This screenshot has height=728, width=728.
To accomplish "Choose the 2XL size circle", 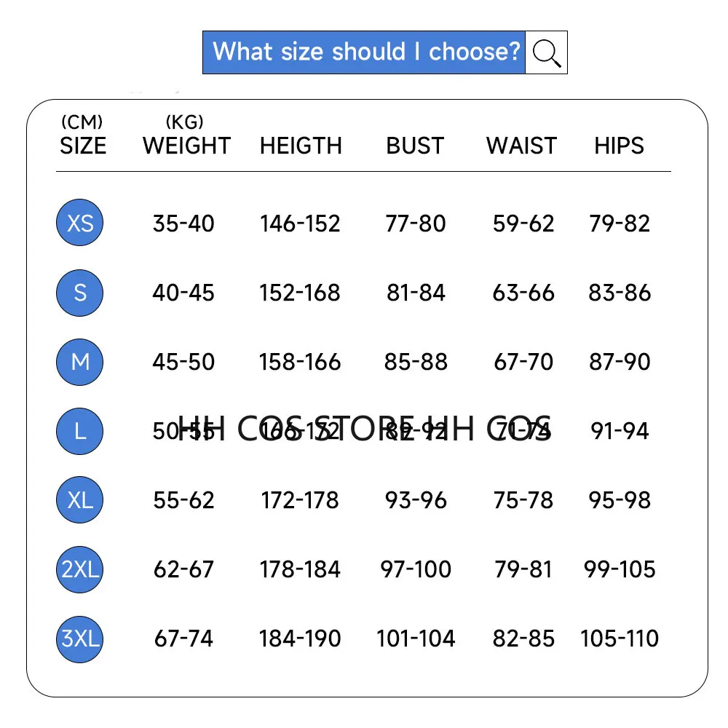I will pos(80,569).
